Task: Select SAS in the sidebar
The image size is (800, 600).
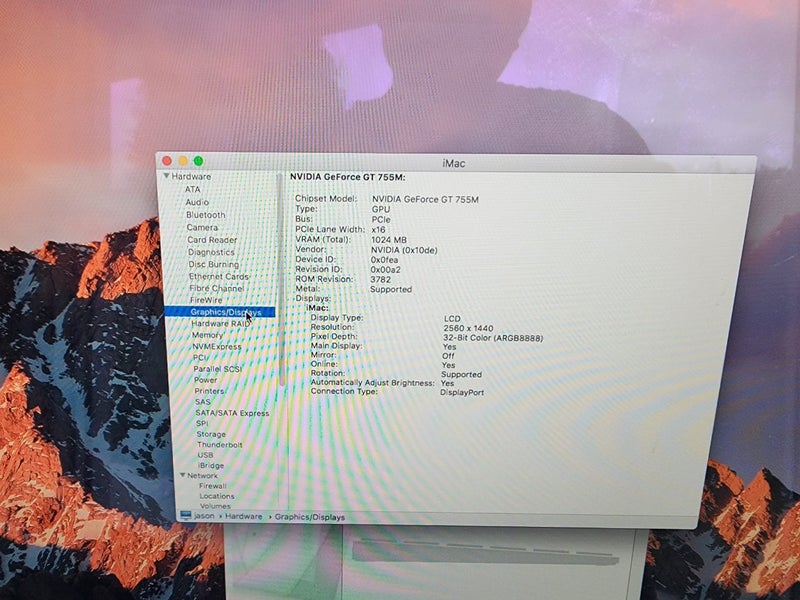Action: coord(203,402)
